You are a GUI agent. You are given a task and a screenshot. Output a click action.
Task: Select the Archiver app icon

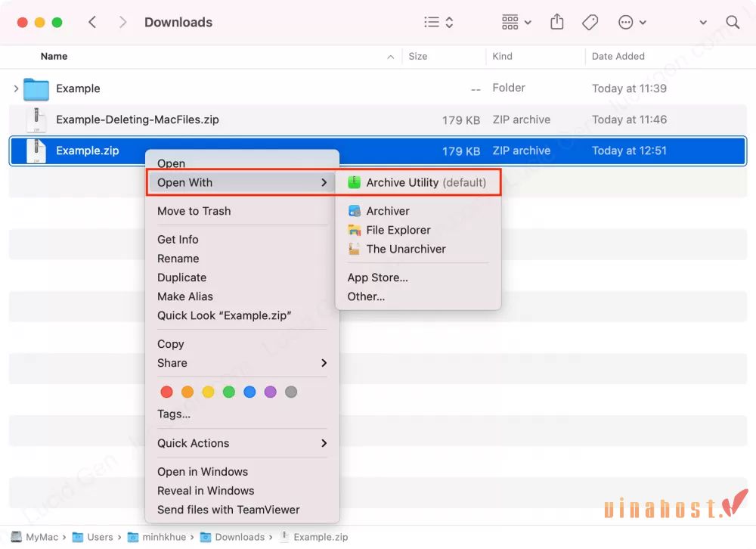coord(354,211)
